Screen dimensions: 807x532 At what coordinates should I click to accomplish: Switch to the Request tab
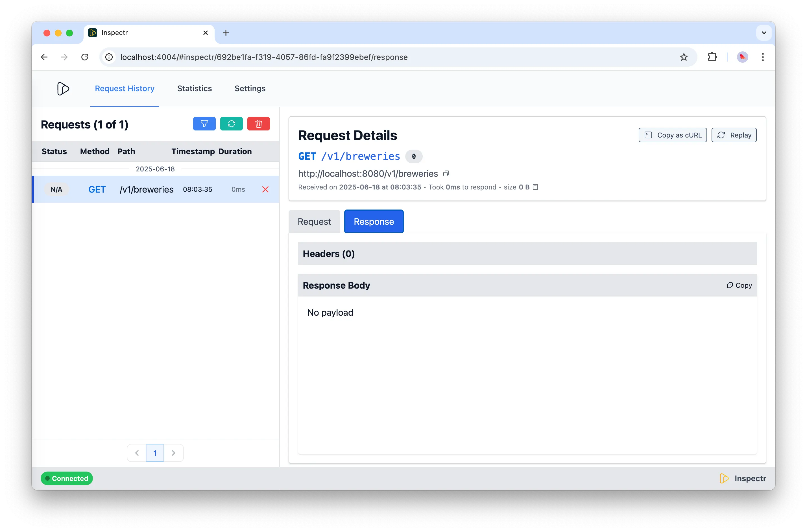[x=314, y=222]
